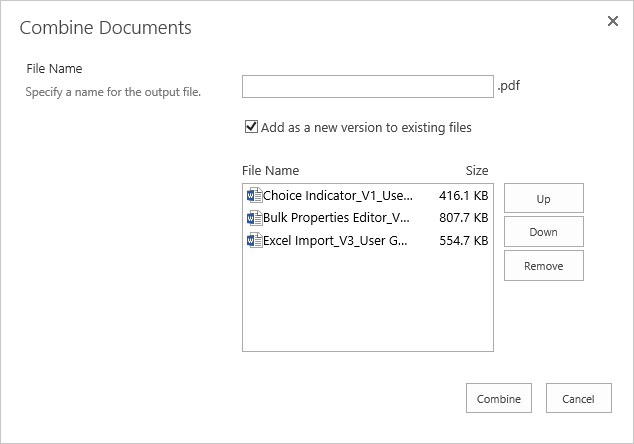Viewport: 634px width, 444px height.
Task: Click empty area of the file list box
Action: pyautogui.click(x=368, y=301)
